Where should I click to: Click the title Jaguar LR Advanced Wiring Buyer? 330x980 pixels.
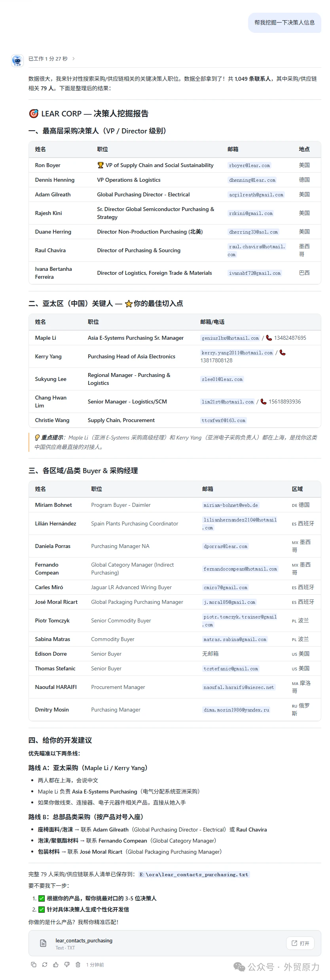click(x=131, y=587)
